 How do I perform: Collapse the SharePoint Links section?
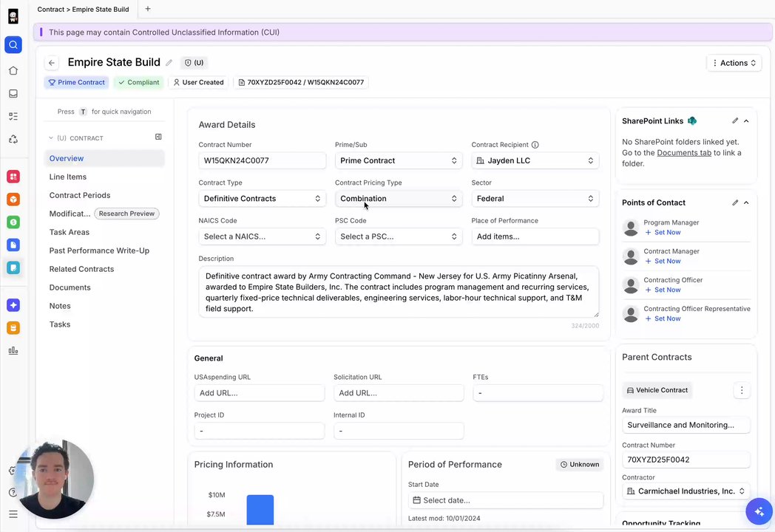(x=746, y=121)
